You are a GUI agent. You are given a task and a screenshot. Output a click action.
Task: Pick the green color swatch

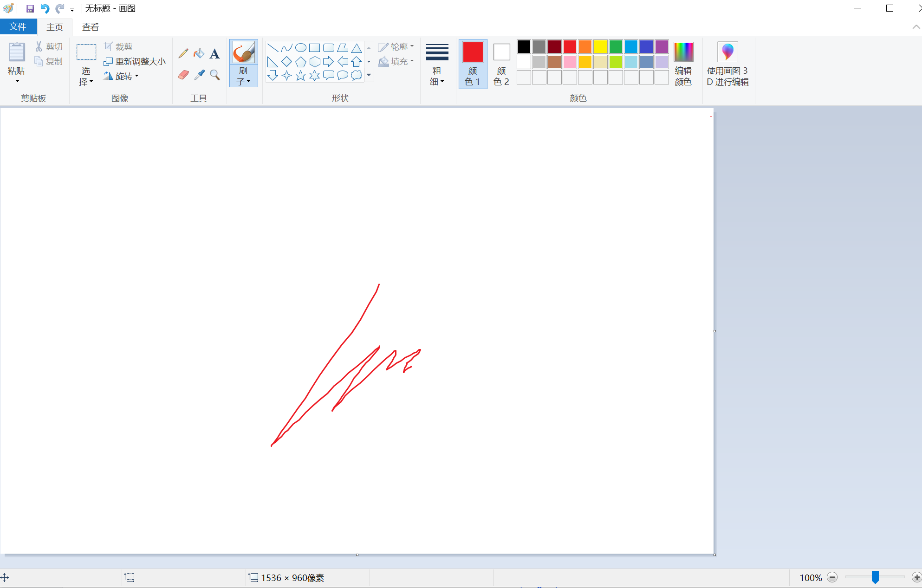click(616, 46)
